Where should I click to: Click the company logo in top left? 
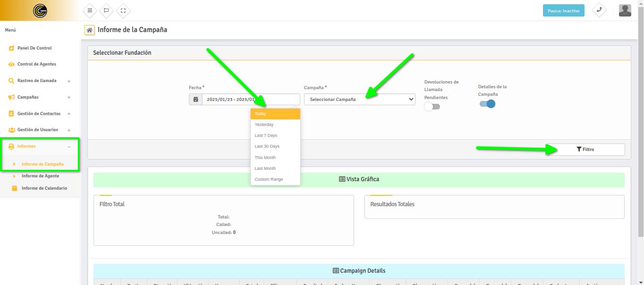pyautogui.click(x=40, y=10)
